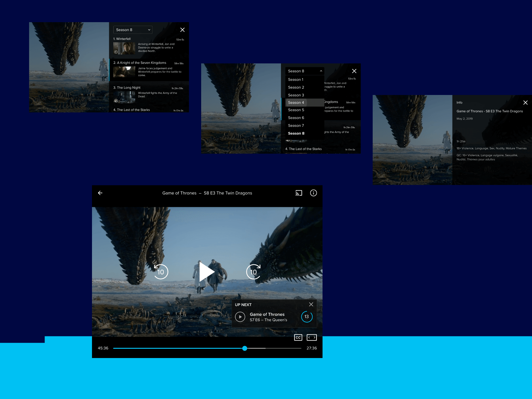Select Season 4 from the season list
The image size is (532, 399).
[296, 102]
